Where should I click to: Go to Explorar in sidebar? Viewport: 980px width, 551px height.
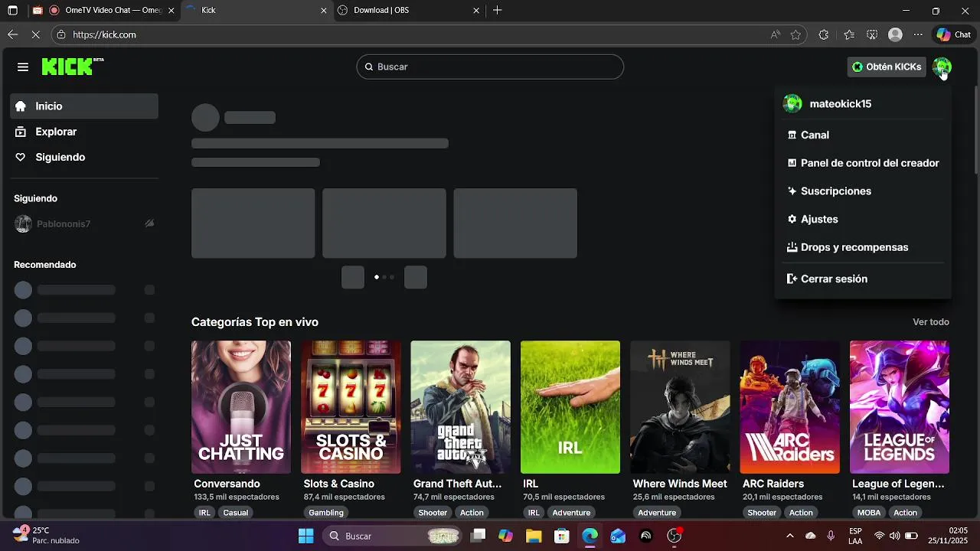point(84,132)
